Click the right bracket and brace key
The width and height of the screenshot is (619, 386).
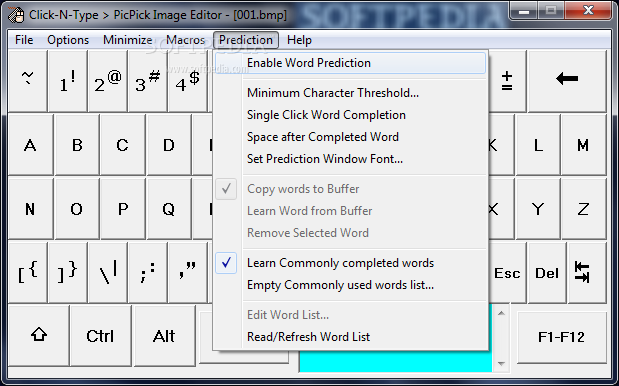(68, 272)
